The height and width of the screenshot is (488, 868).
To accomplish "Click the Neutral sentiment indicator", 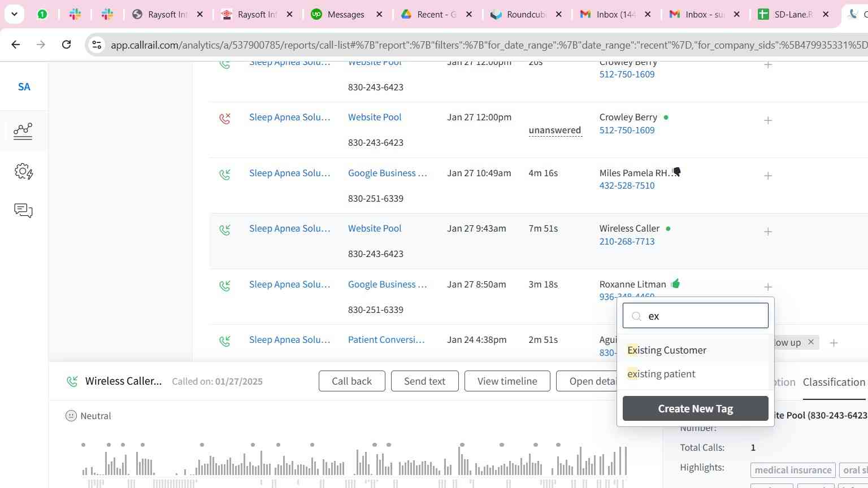I will coord(88,416).
